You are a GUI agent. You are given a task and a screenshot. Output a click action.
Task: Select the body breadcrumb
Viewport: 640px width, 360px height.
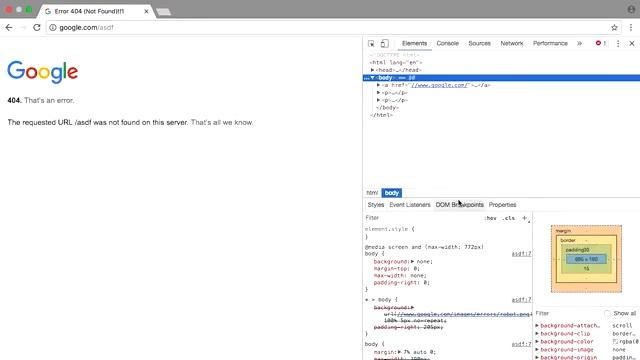pyautogui.click(x=392, y=193)
